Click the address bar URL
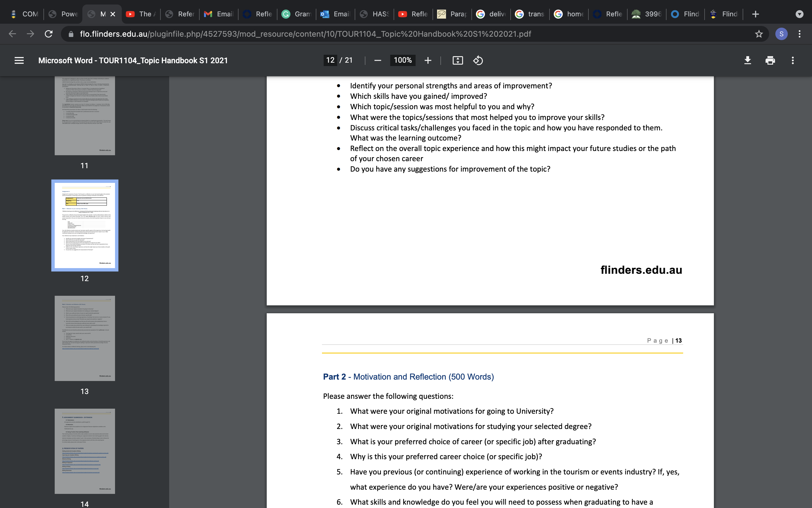This screenshot has height=508, width=812. (305, 34)
